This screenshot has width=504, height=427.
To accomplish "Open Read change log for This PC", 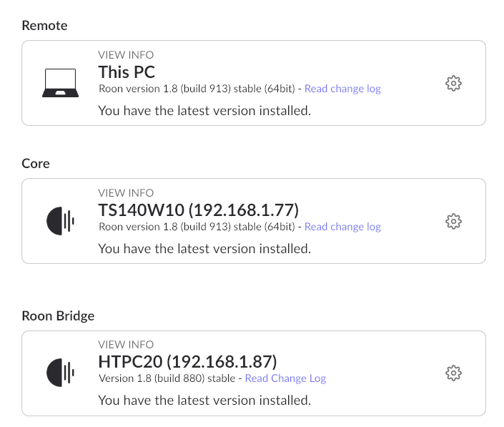I will tap(342, 89).
